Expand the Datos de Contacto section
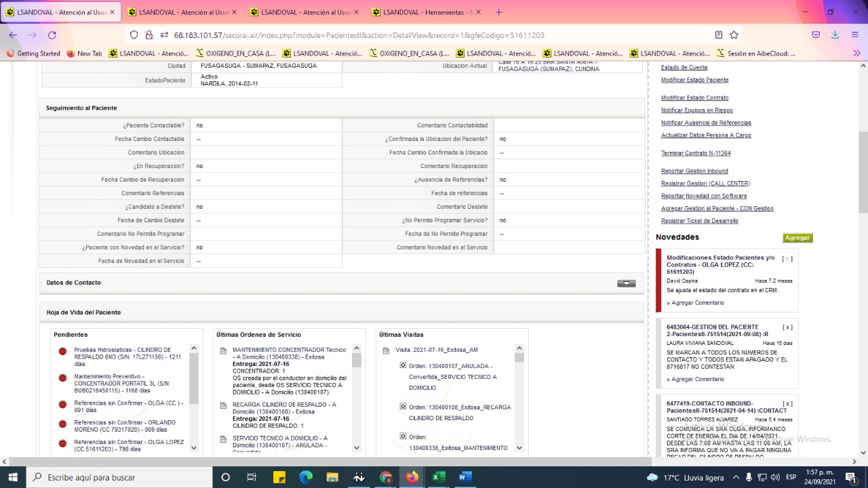868x488 pixels. point(627,283)
